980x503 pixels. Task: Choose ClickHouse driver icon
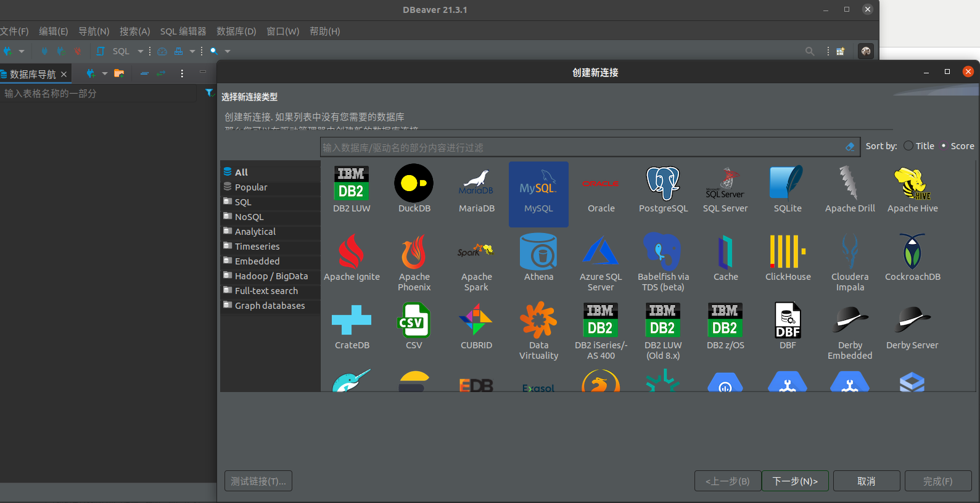click(788, 258)
